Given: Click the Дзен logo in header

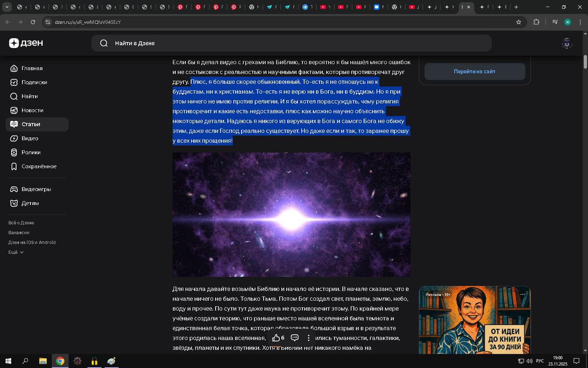Looking at the screenshot, I should [26, 43].
